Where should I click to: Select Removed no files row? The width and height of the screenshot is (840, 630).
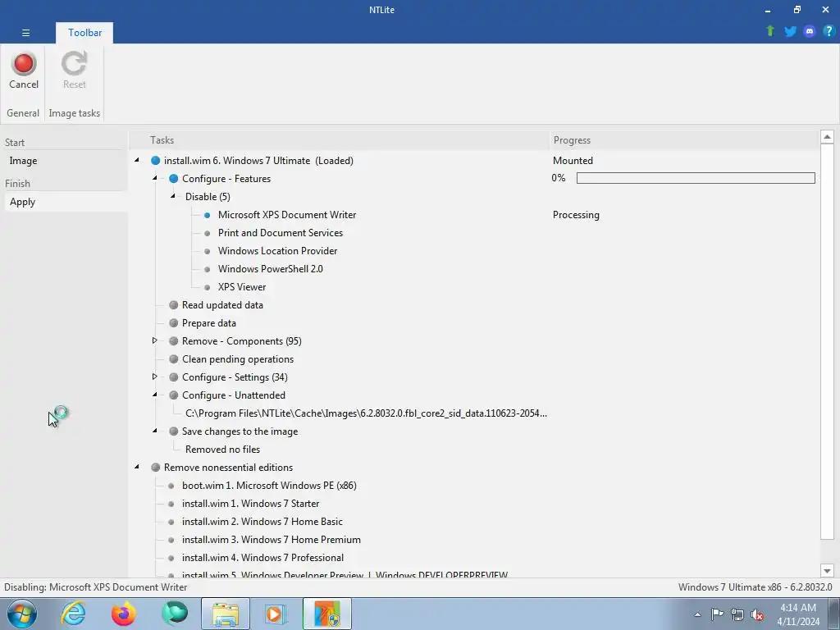[x=222, y=450]
